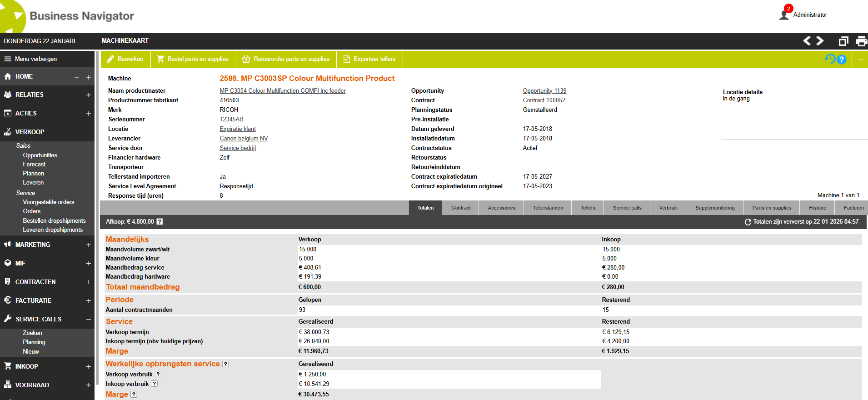The height and width of the screenshot is (400, 868).
Task: Collapse the SERVICE CALLS section
Action: click(89, 319)
